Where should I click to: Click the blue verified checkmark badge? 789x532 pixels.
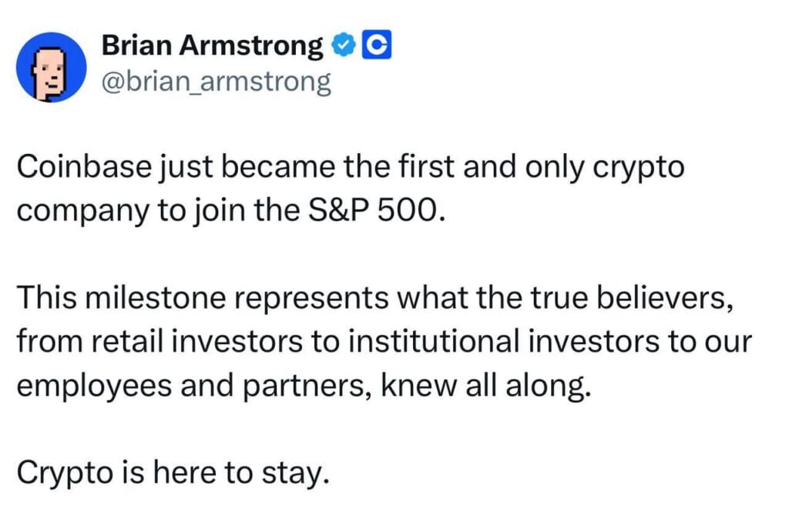click(343, 48)
